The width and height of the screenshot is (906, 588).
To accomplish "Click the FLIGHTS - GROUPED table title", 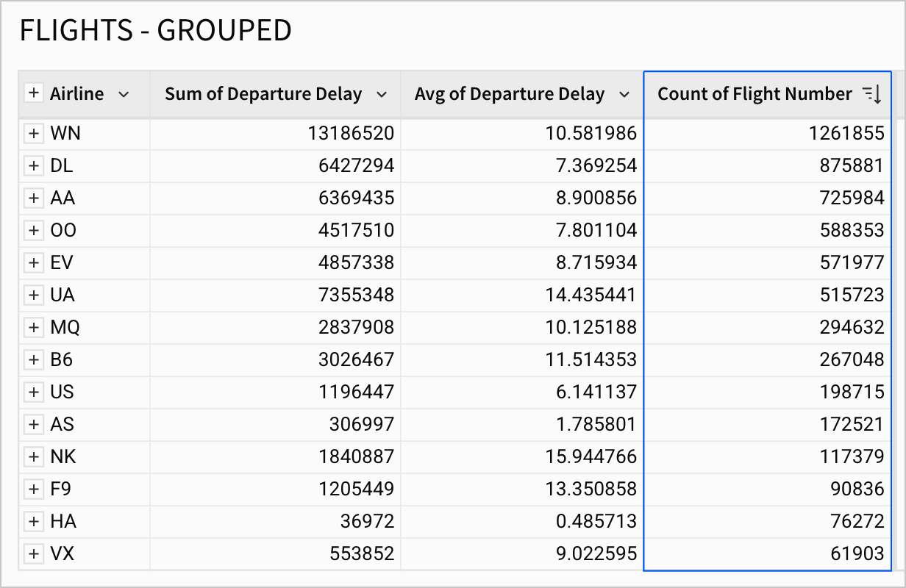I will point(155,31).
